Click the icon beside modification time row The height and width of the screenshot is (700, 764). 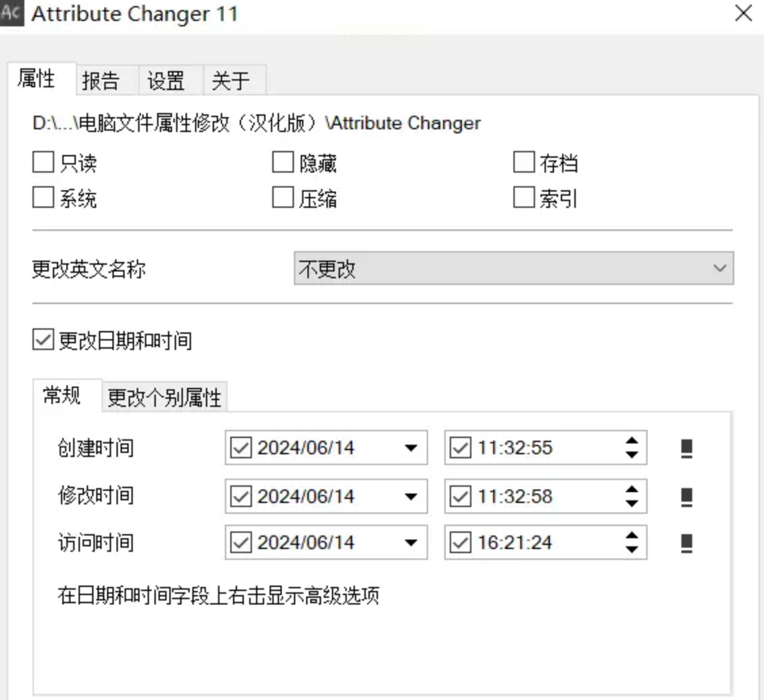click(x=686, y=496)
